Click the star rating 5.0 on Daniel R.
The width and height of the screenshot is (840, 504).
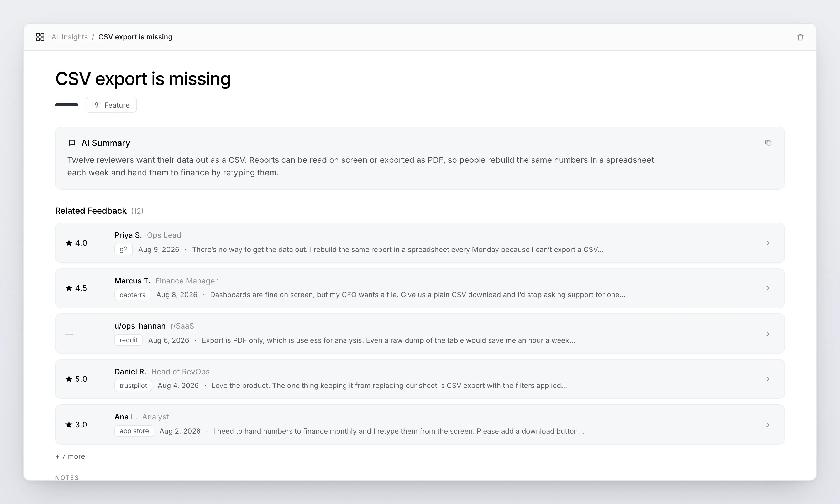point(76,379)
